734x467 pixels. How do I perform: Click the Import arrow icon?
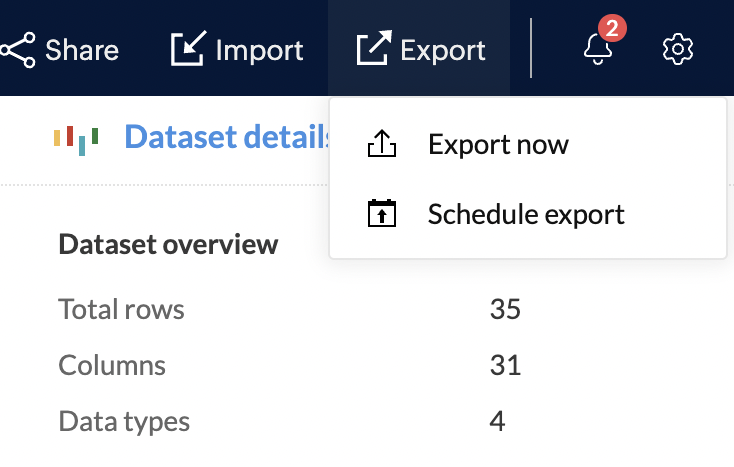pos(187,49)
